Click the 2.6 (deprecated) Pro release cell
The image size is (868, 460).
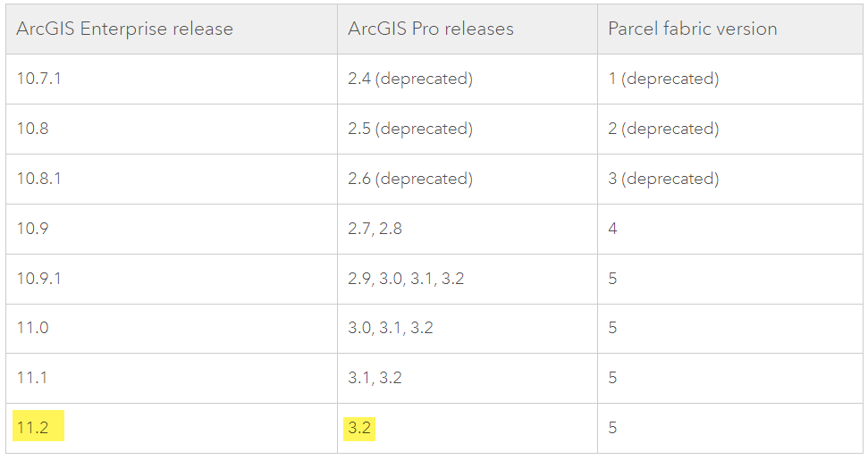tap(410, 179)
